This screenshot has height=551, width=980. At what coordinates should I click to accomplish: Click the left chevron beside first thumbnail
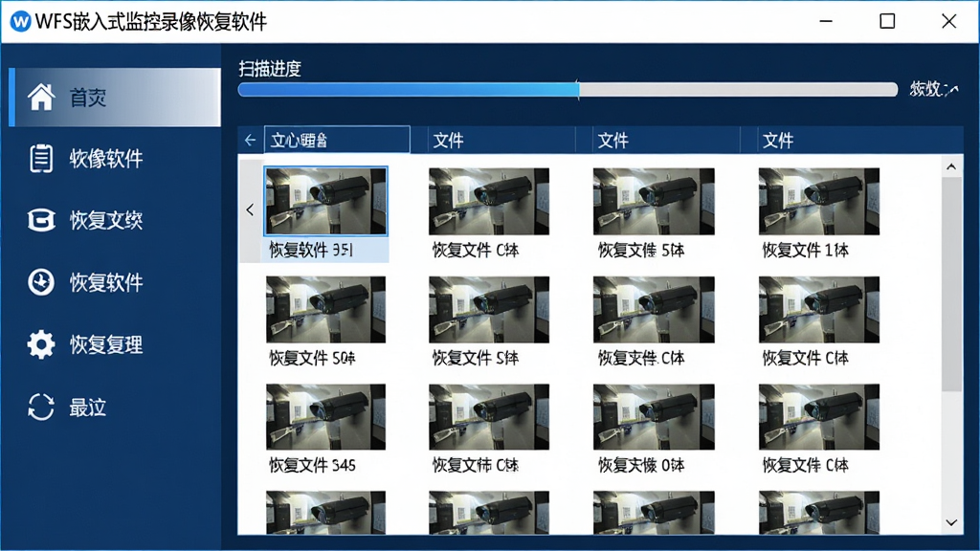250,209
